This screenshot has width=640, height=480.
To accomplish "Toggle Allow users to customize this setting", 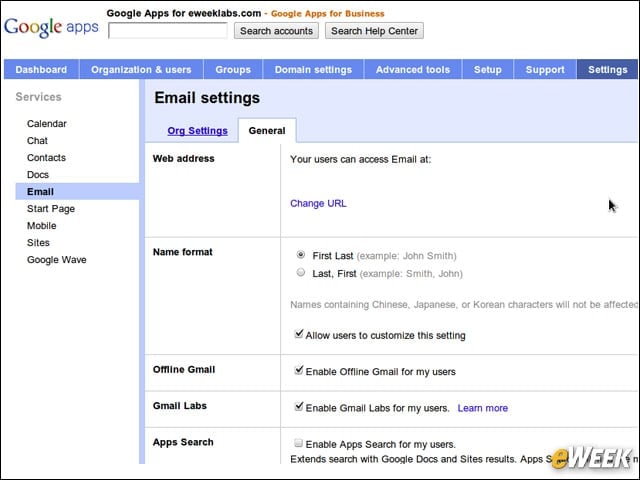I will pos(299,334).
